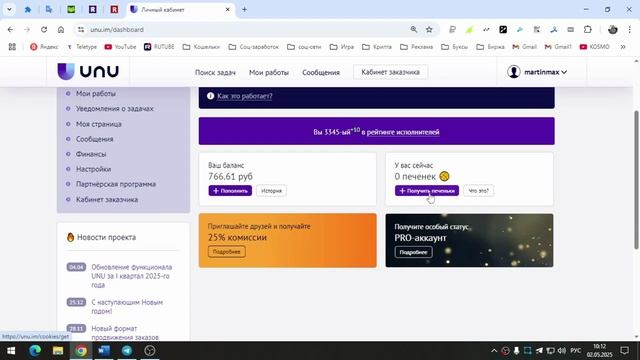The height and width of the screenshot is (360, 640).
Task: Open the KOSMO bookmark
Action: pyautogui.click(x=595, y=47)
